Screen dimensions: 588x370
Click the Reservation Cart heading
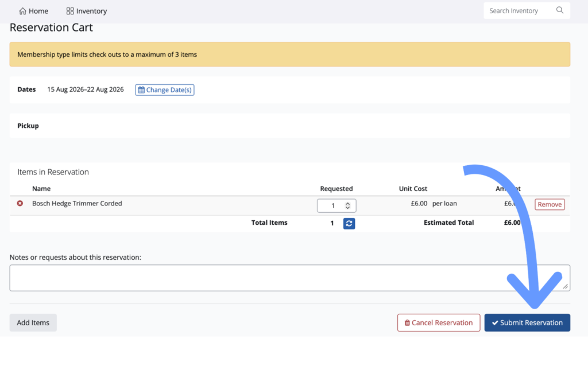click(51, 28)
